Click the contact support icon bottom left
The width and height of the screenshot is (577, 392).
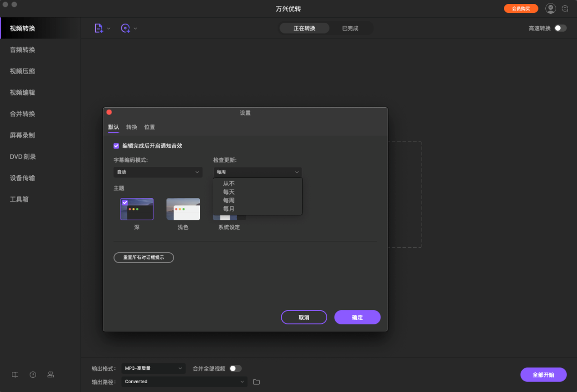coord(50,375)
